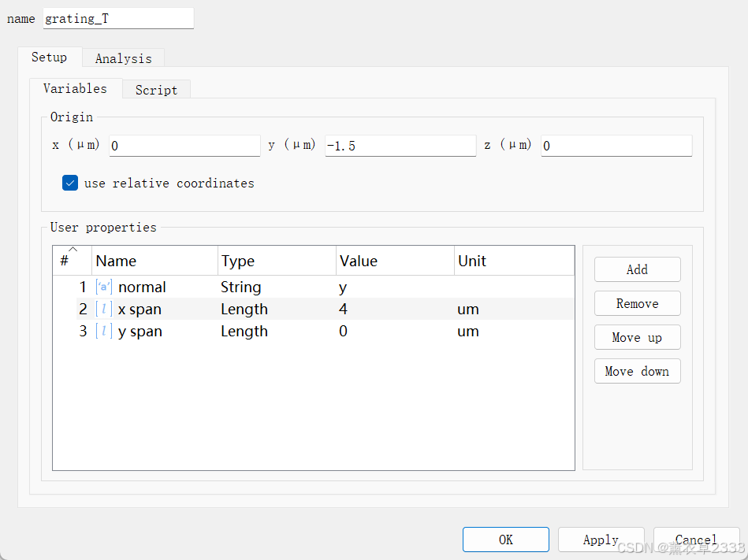Focus the origin x input field
Screen dimensions: 748x560
click(184, 146)
